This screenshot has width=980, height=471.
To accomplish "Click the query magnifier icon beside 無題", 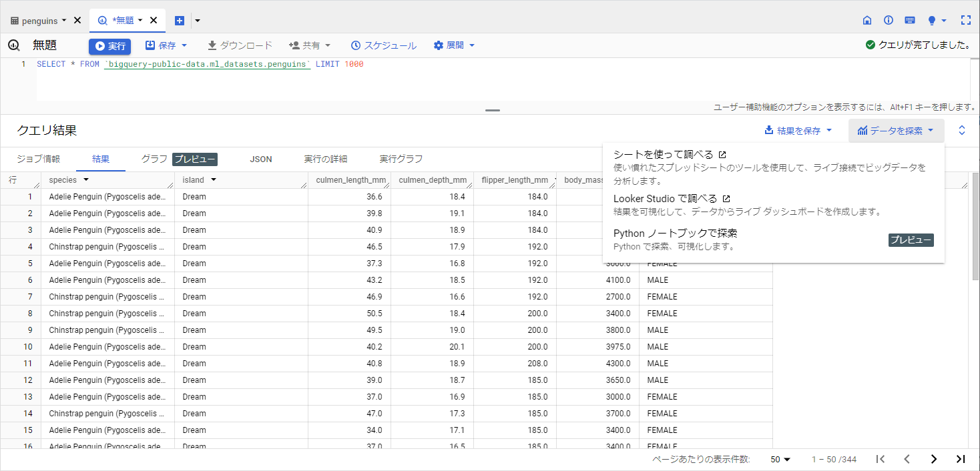I will tap(13, 45).
